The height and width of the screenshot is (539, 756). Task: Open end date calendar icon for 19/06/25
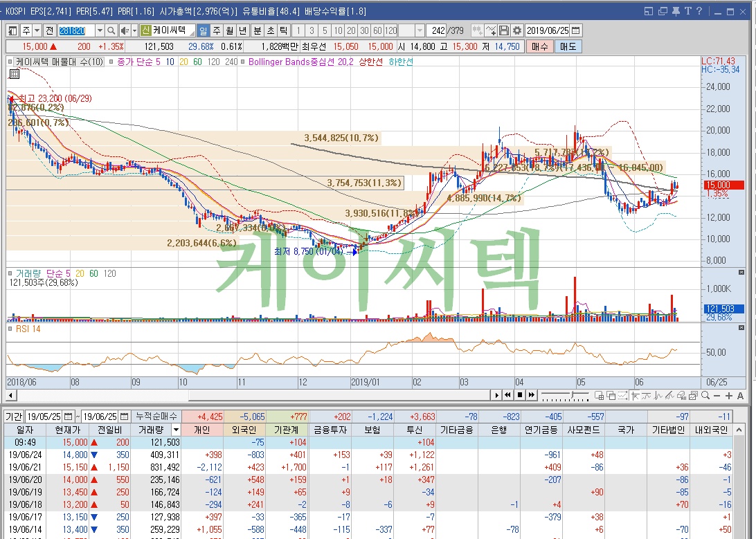[125, 416]
